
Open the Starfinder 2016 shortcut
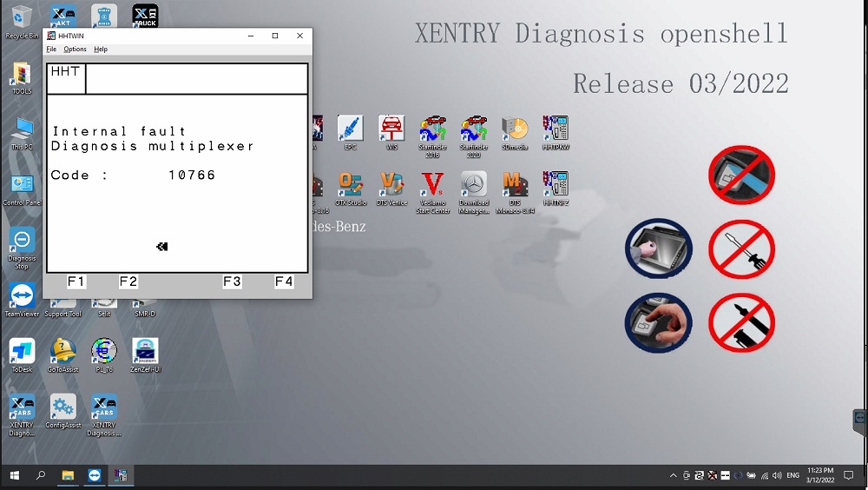coord(432,137)
